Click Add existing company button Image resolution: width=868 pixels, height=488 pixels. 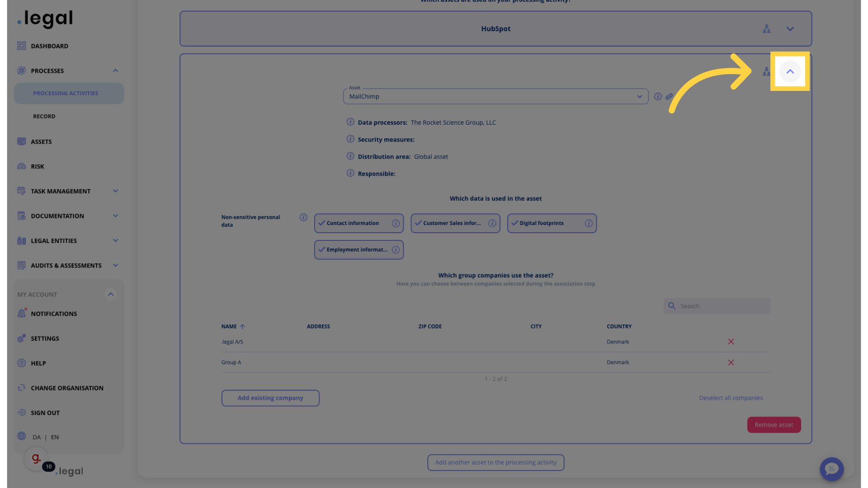pos(270,398)
